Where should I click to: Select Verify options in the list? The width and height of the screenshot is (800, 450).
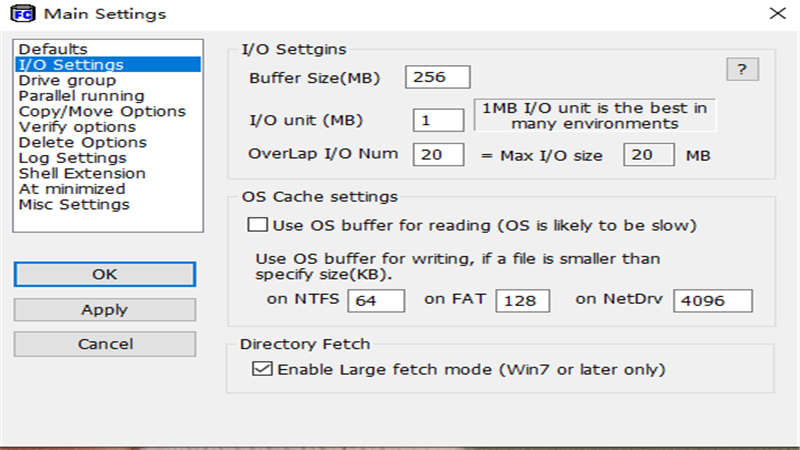tap(77, 127)
